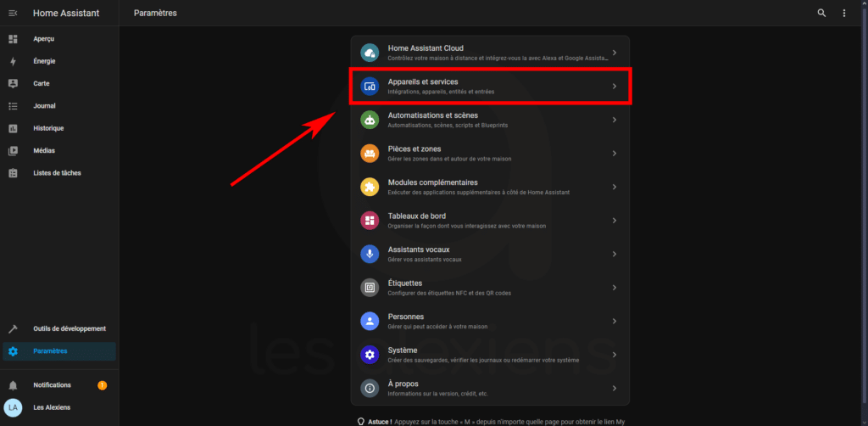This screenshot has height=426, width=868.
Task: Click 'Gérer qui peut accéder' description
Action: point(438,327)
